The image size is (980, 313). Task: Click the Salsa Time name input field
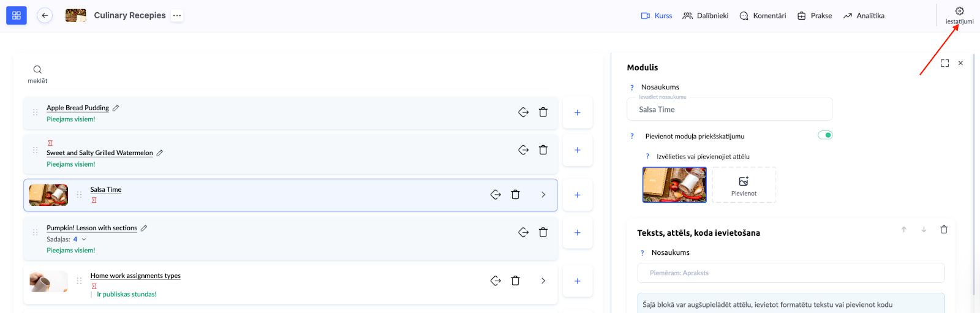[729, 110]
